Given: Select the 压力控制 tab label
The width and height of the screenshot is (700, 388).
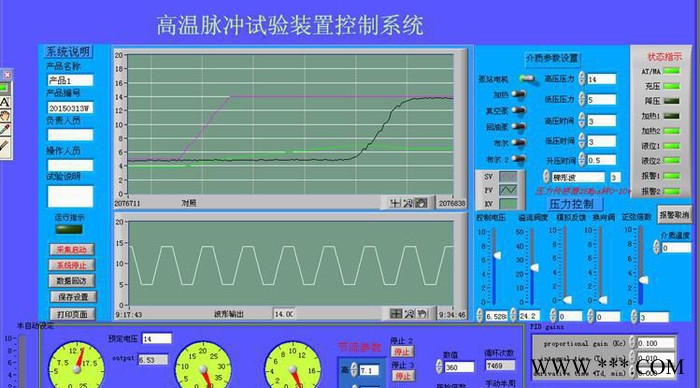Looking at the screenshot, I should (571, 204).
